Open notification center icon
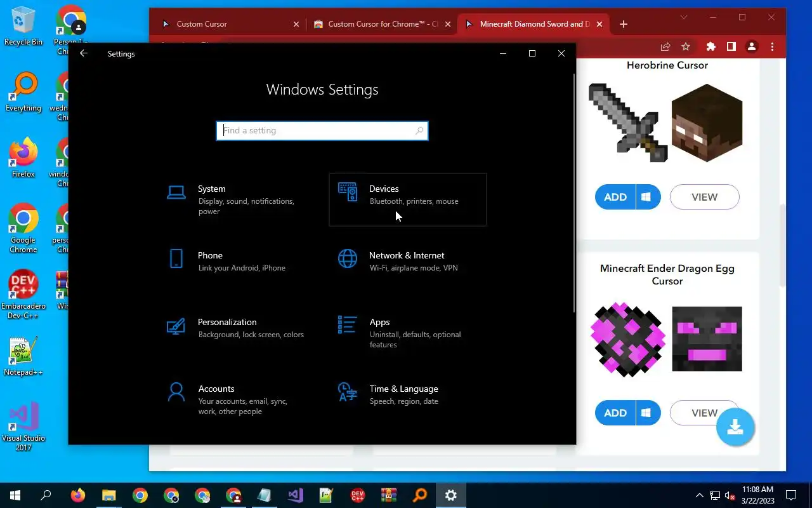 (x=791, y=495)
